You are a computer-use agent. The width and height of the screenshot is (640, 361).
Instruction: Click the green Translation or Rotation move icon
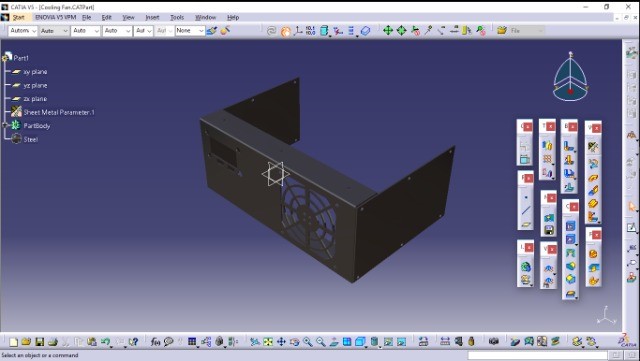pos(388,30)
